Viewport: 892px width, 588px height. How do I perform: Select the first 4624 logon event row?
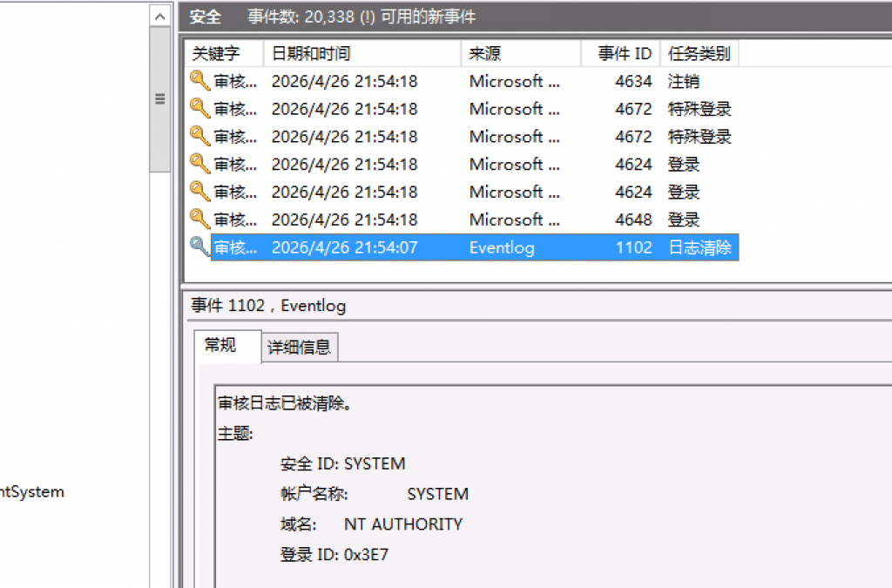pos(462,165)
